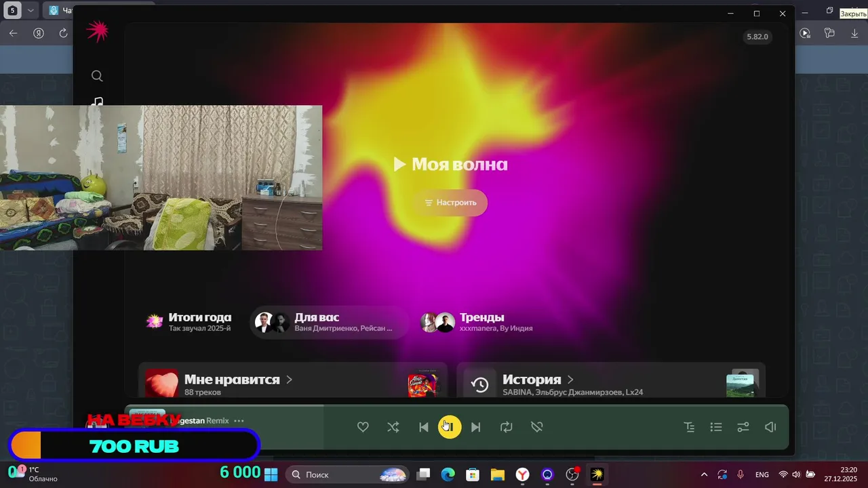Screen dimensions: 868x488
Task: Open Wi-Fi network tray icon
Action: coord(783,474)
